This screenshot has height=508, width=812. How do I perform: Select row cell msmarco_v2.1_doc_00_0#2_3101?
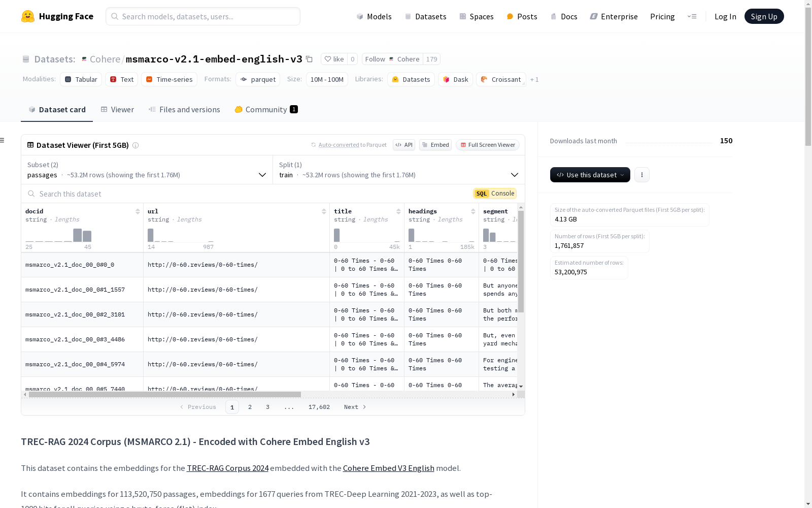click(82, 314)
